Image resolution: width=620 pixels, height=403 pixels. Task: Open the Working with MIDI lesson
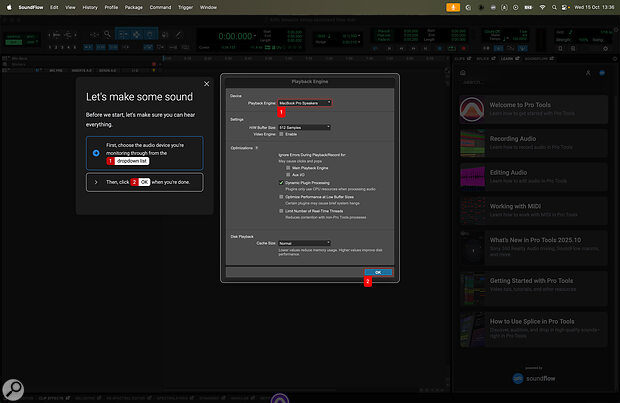(533, 210)
